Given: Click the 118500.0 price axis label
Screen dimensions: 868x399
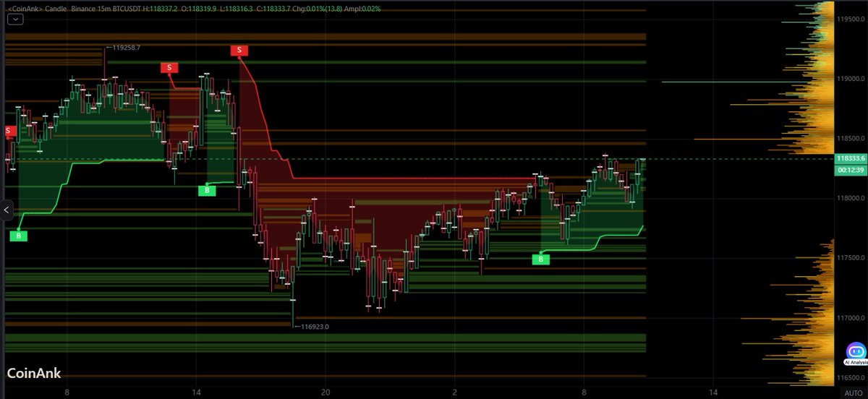Looking at the screenshot, I should 850,139.
